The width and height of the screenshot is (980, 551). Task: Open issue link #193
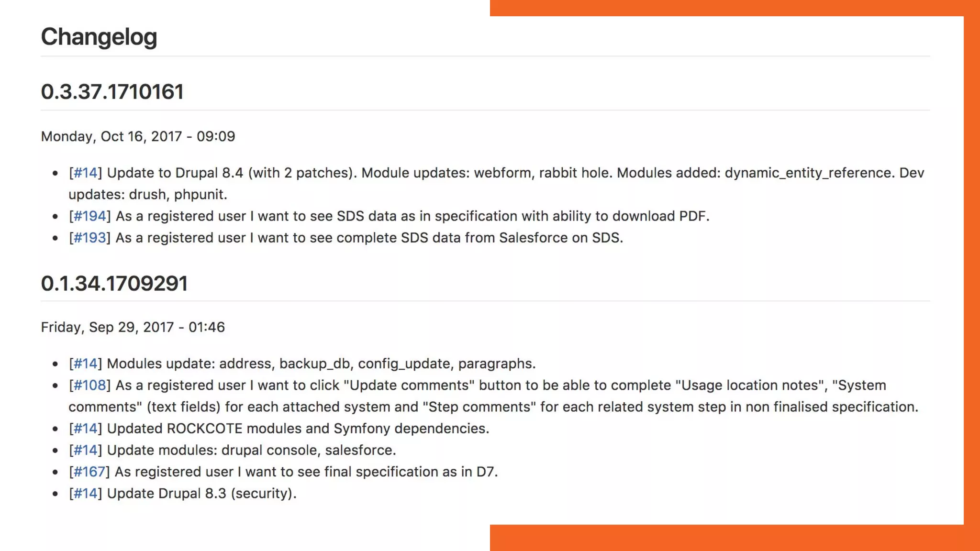pos(89,238)
